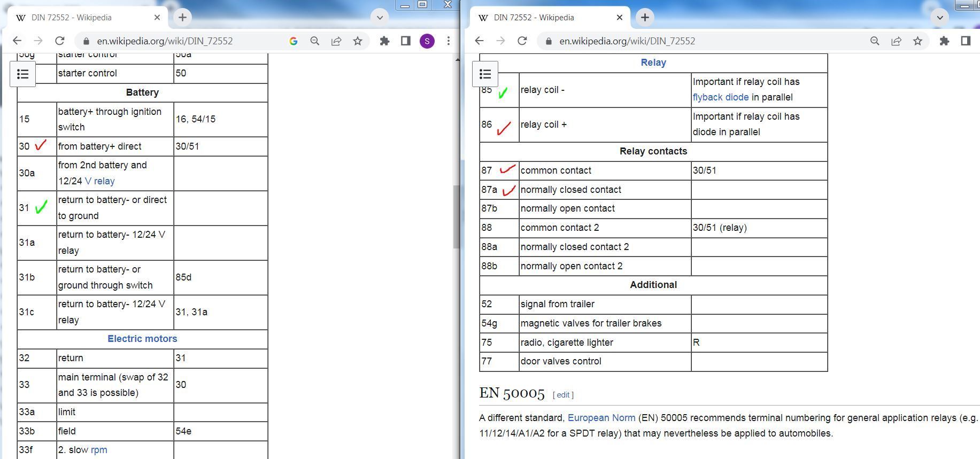
Task: Toggle the side panel icon in the left window
Action: (x=406, y=41)
